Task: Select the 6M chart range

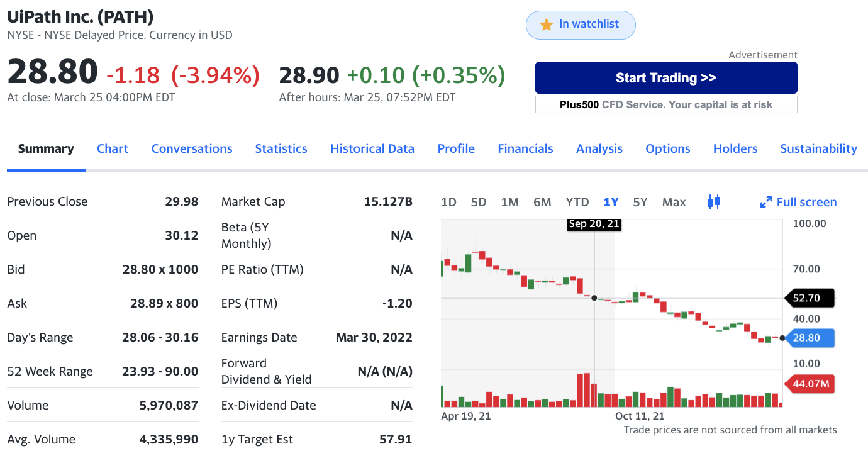Action: pos(542,202)
